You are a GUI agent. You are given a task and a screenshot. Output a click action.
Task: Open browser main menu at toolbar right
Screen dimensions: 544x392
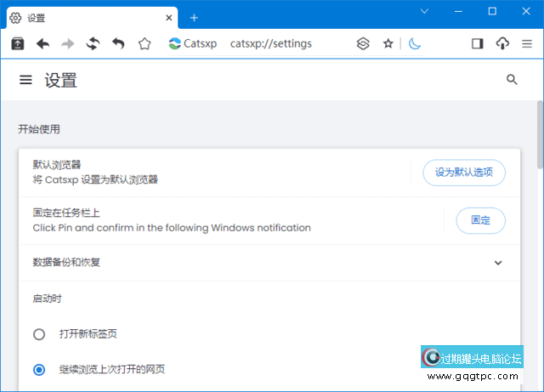click(x=526, y=44)
